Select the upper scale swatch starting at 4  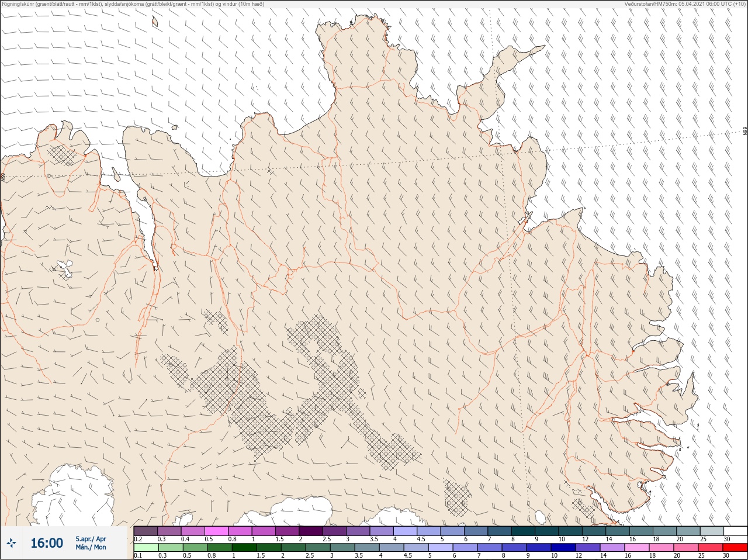[x=405, y=531]
